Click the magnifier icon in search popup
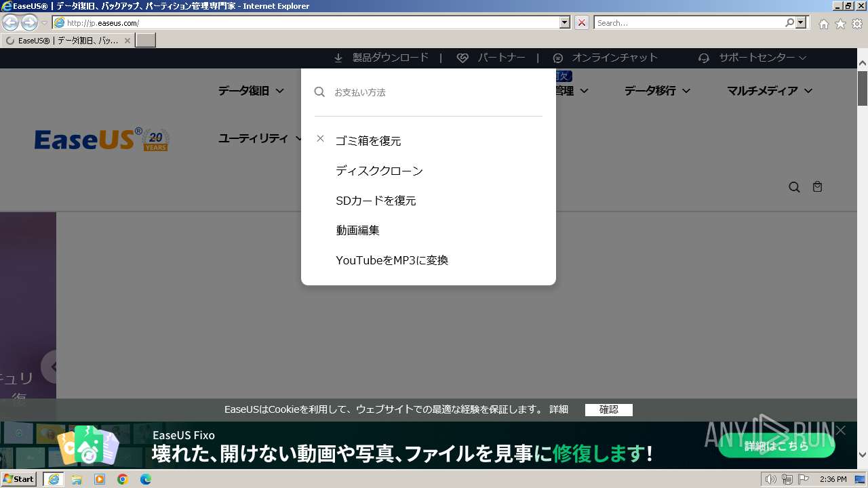 click(319, 92)
